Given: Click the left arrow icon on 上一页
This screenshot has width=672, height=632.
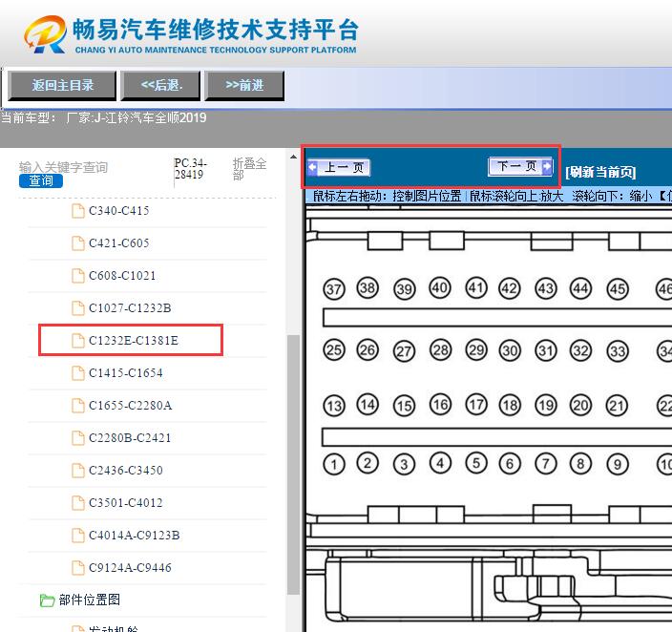Looking at the screenshot, I should [x=313, y=167].
